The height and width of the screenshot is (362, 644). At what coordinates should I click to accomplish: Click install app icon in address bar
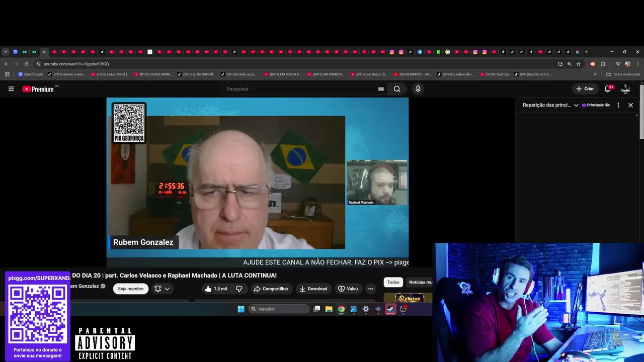point(560,64)
